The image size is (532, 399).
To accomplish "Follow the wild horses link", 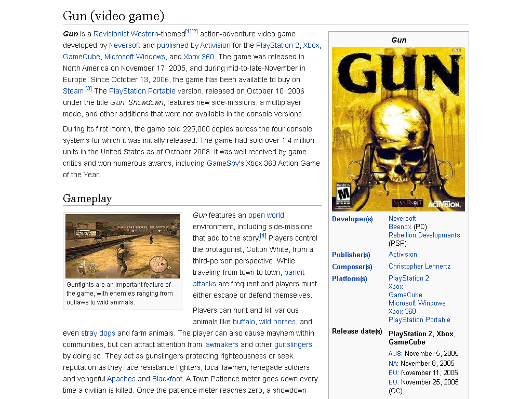I will (277, 322).
